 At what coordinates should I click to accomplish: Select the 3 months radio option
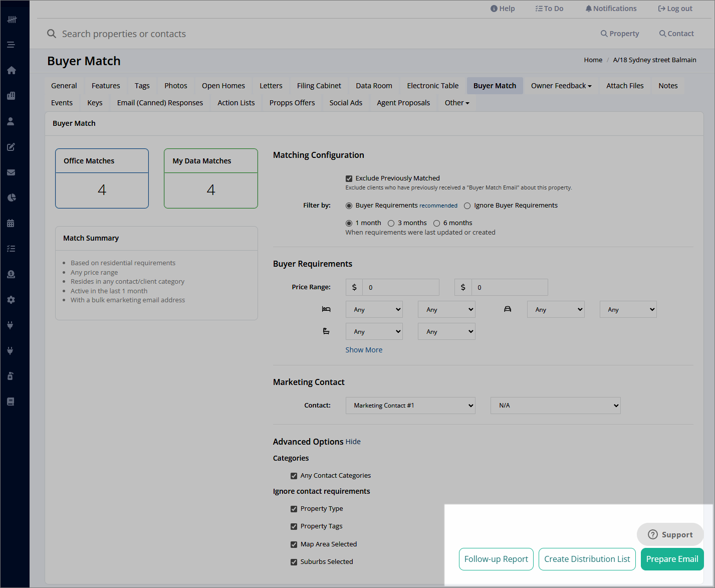pyautogui.click(x=391, y=223)
